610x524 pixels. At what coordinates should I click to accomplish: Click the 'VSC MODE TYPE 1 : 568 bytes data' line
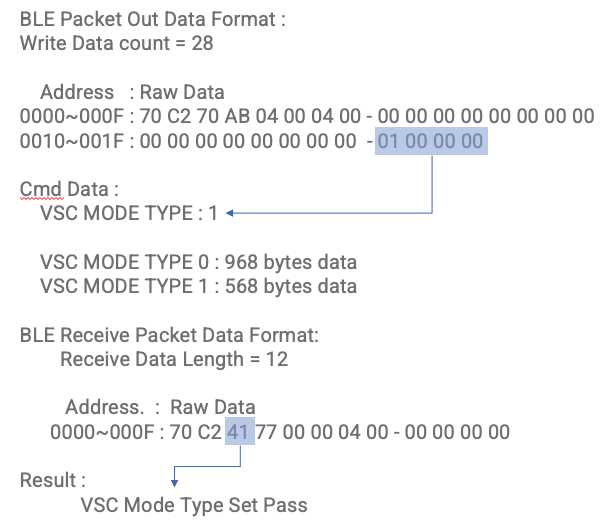[198, 286]
